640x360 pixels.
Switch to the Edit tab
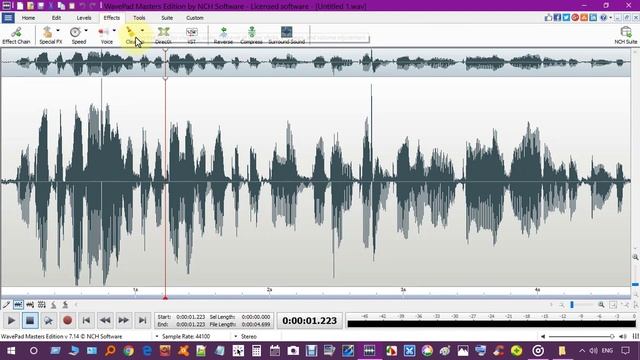coord(56,18)
